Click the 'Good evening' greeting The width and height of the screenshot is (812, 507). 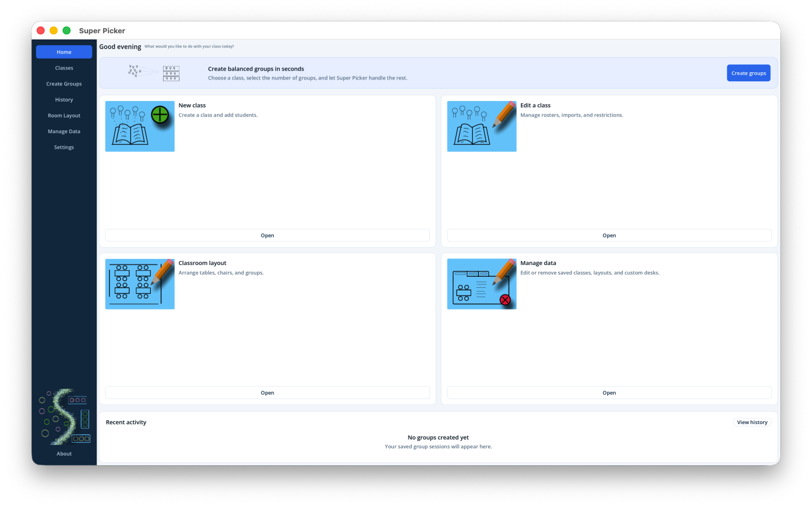[120, 47]
